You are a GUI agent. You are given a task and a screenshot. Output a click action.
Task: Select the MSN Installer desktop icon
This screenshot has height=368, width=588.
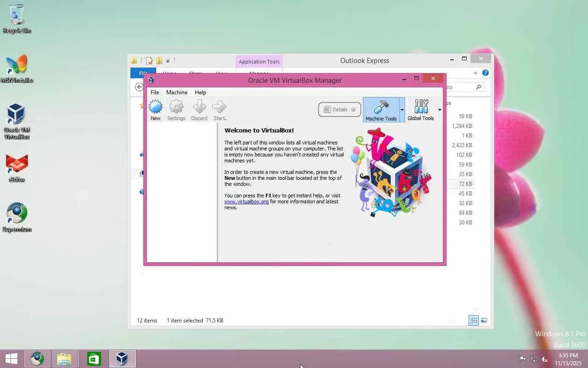click(x=17, y=69)
